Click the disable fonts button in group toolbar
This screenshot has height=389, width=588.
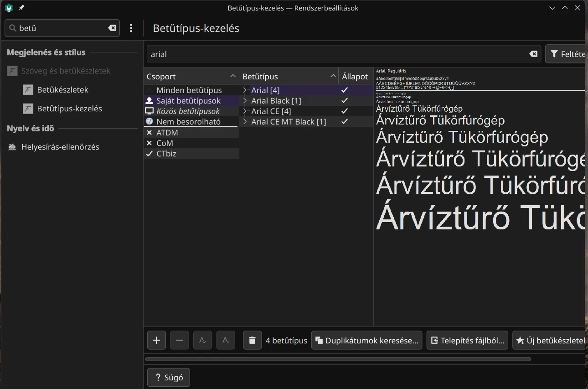[226, 340]
